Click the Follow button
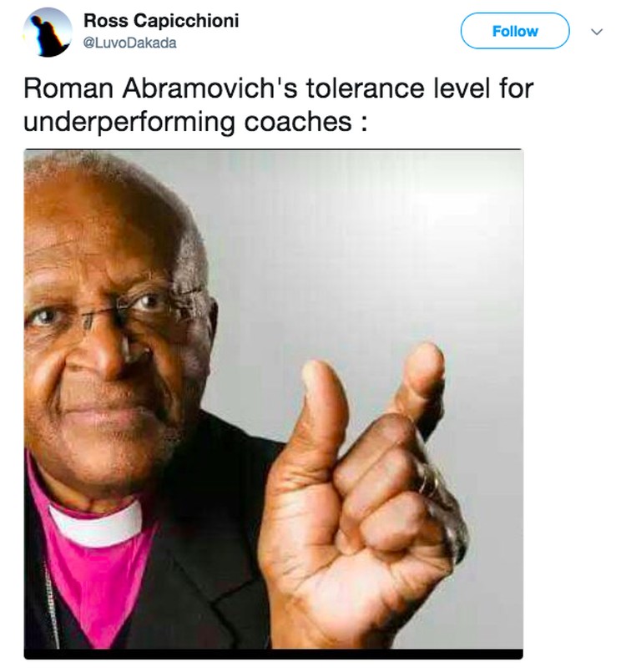This screenshot has width=626, height=672. (x=515, y=31)
